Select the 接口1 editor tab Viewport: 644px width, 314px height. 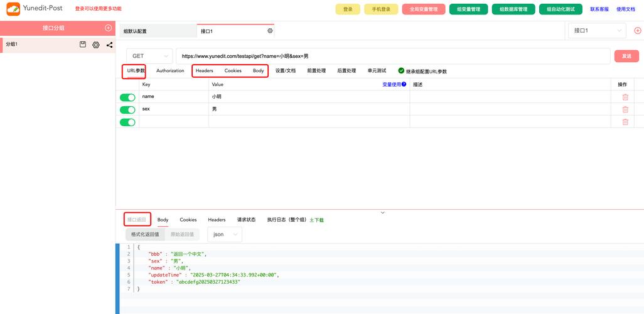click(x=235, y=31)
